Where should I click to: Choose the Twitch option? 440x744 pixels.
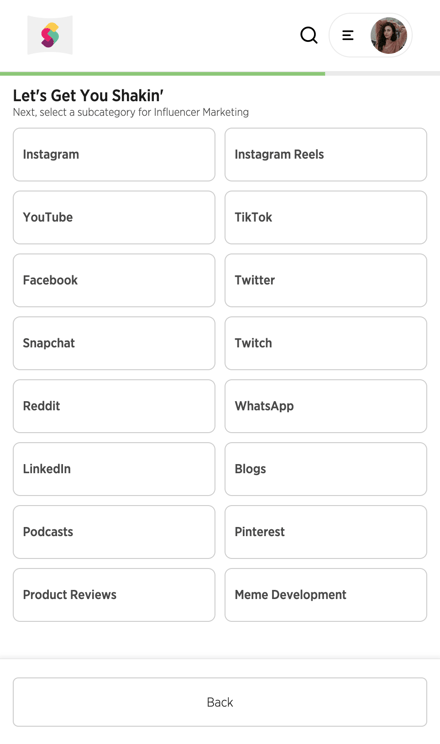click(x=326, y=343)
